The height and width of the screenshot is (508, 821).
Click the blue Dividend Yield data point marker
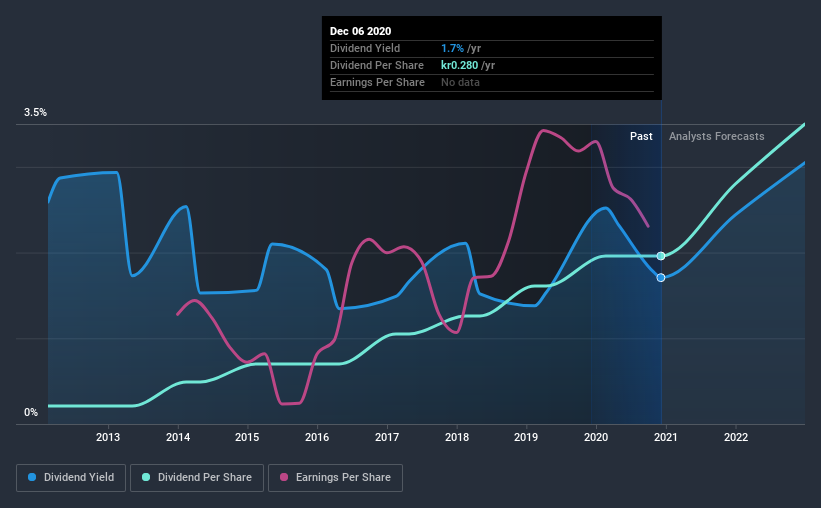(661, 278)
